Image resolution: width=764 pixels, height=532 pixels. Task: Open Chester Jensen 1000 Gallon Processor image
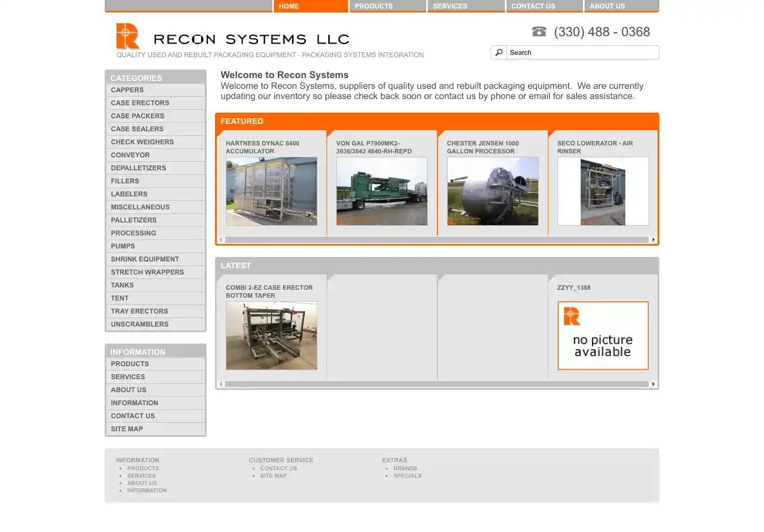click(492, 191)
